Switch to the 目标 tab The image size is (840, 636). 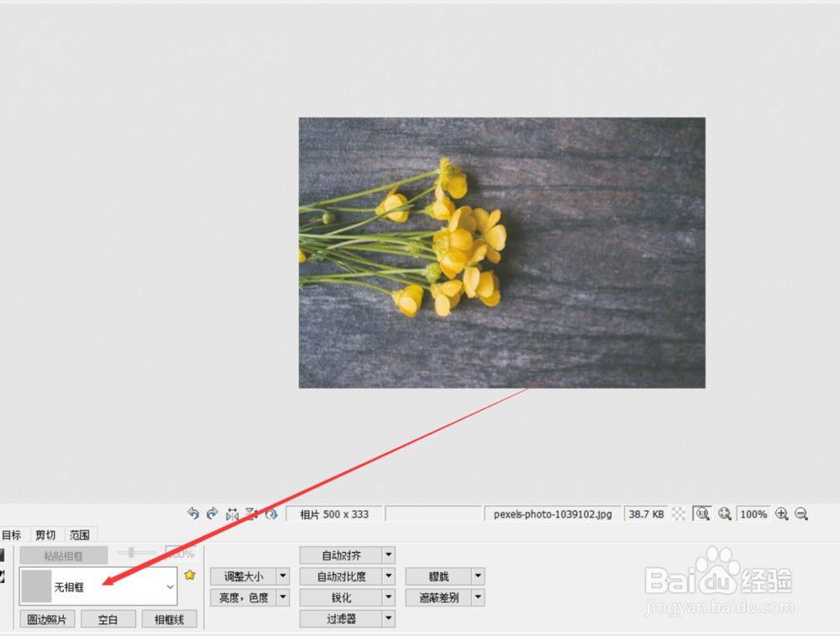point(12,534)
